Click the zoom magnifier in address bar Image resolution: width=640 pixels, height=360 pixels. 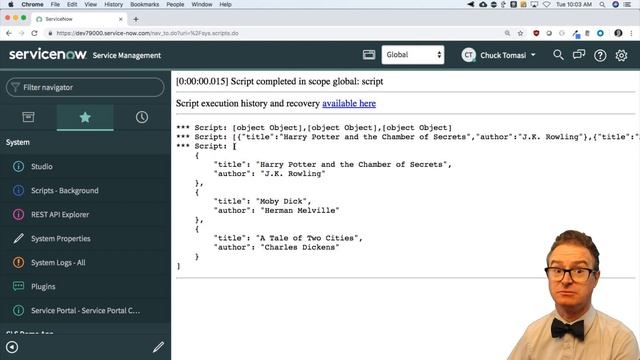[x=507, y=33]
